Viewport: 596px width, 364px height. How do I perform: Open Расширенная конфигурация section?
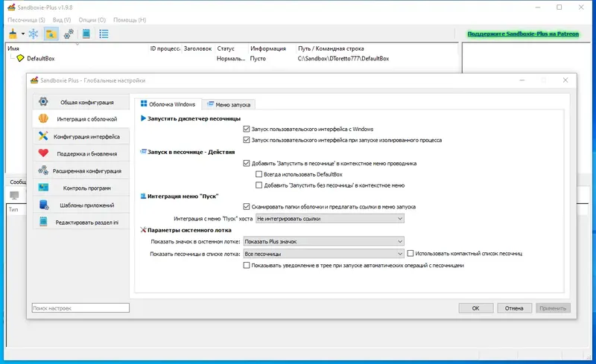(x=81, y=170)
